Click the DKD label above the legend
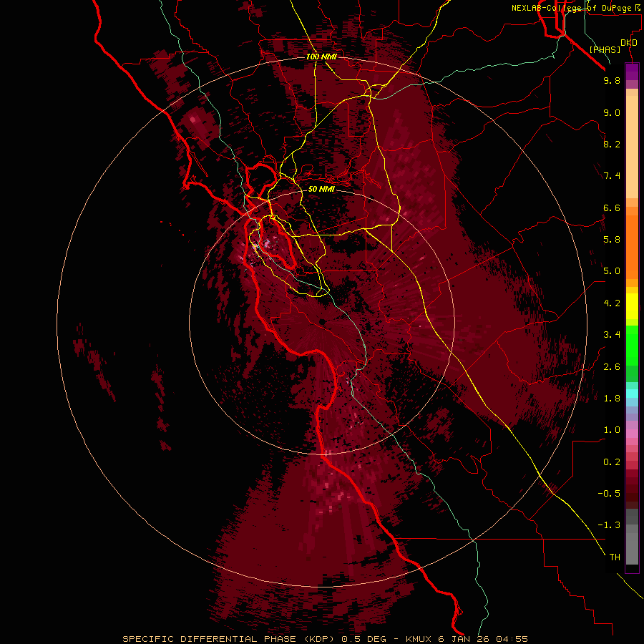The image size is (644, 644). pos(629,43)
